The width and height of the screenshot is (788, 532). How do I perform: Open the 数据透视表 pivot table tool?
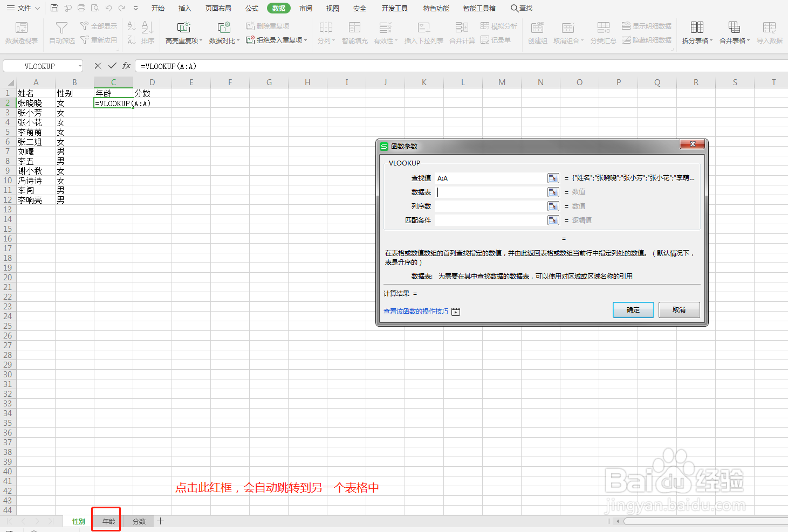(22, 33)
